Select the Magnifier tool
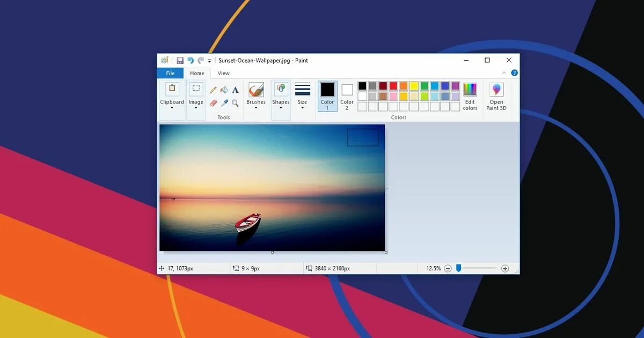 [235, 102]
